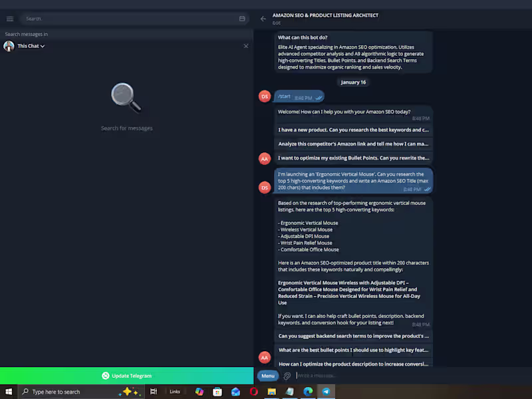532x399 pixels.
Task: Open the calendar date search icon
Action: click(x=242, y=19)
